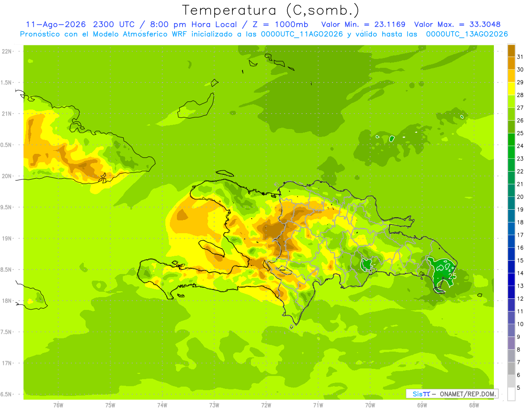Click the legend band between 22 and 23
The image size is (532, 411).
pyautogui.click(x=511, y=165)
